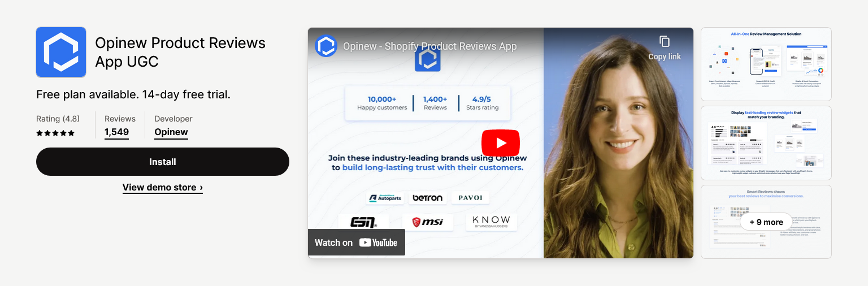The image size is (868, 286).
Task: Click the PAVOI brand logo in video
Action: [470, 198]
